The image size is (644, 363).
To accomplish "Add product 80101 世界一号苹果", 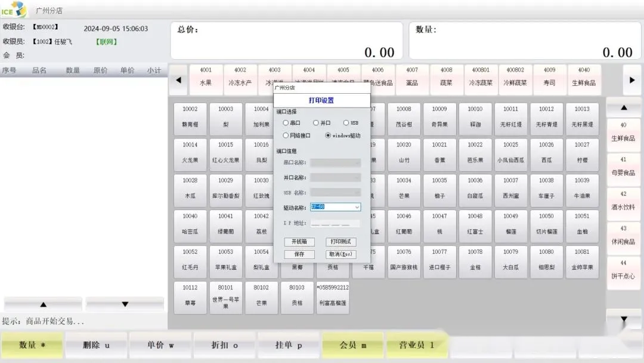I will pos(225,298).
